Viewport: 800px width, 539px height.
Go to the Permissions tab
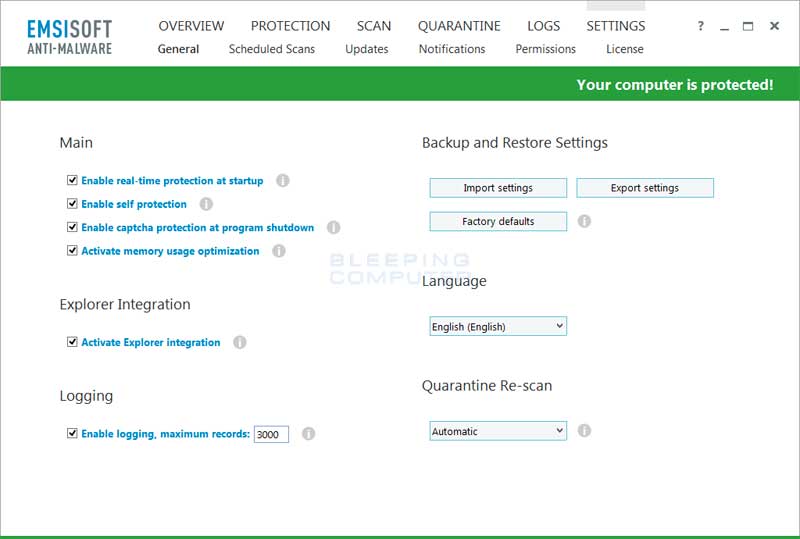545,49
